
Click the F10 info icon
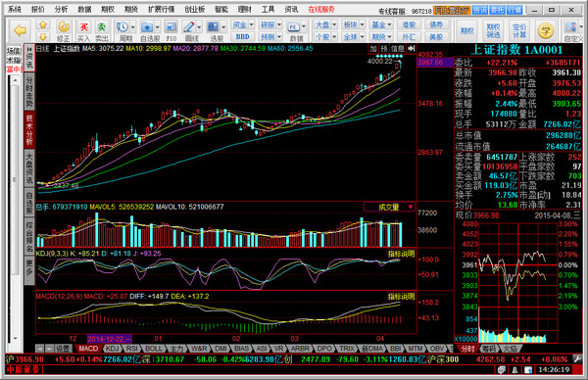(171, 27)
